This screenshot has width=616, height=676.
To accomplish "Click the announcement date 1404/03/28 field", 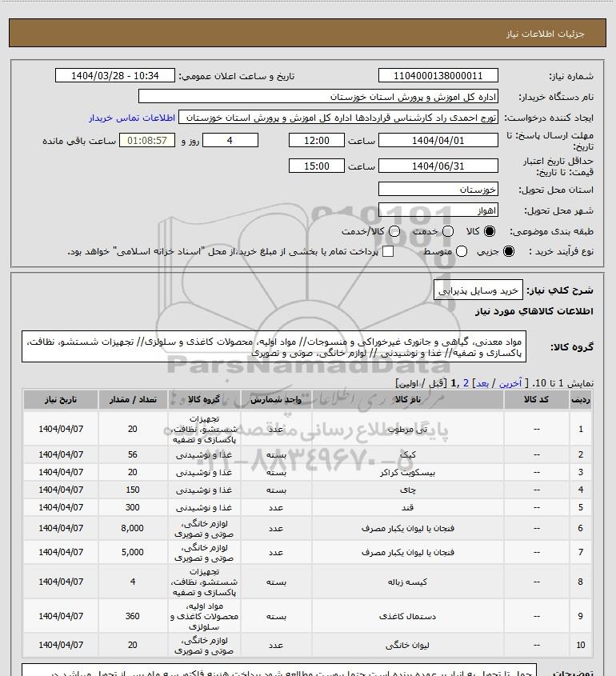I will [x=115, y=75].
